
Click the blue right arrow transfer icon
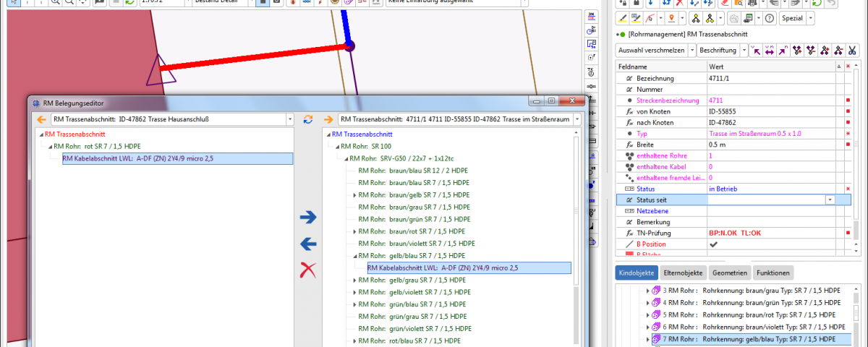(308, 216)
